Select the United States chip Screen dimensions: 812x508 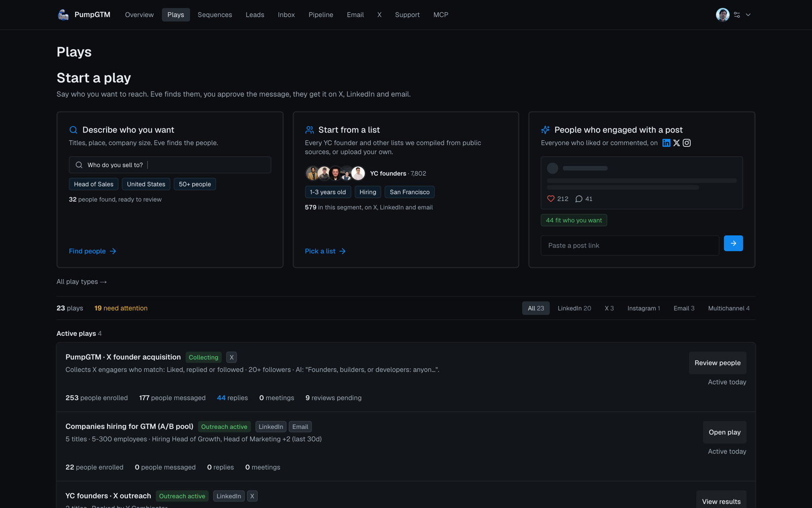146,184
